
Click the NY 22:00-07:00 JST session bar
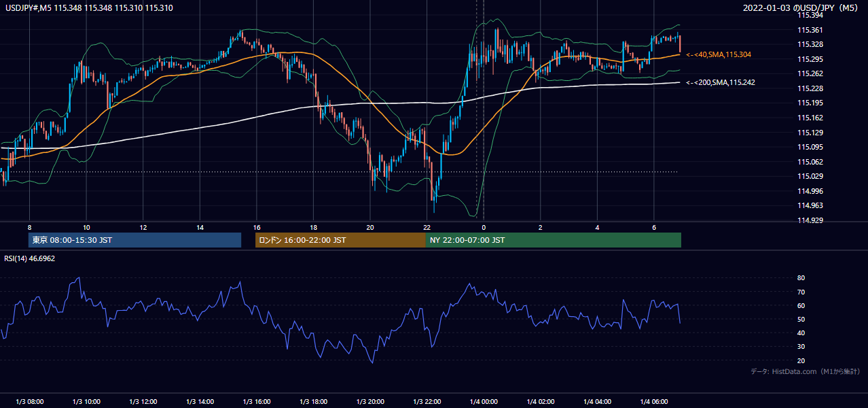point(554,240)
